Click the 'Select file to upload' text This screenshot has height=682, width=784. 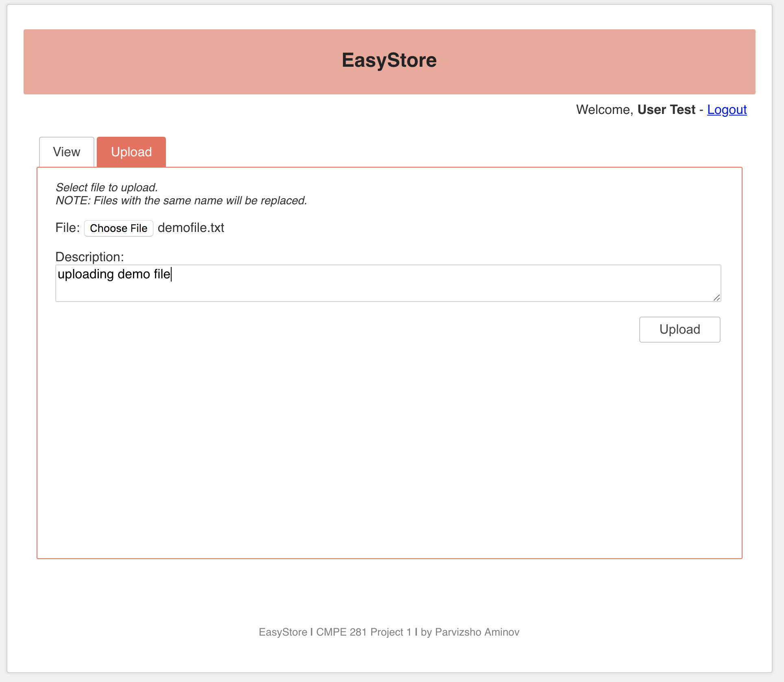click(x=107, y=187)
